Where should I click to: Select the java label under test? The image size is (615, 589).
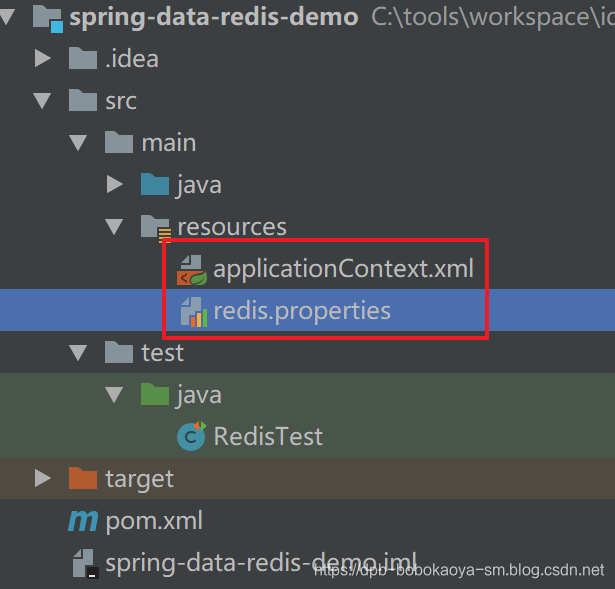tap(199, 395)
